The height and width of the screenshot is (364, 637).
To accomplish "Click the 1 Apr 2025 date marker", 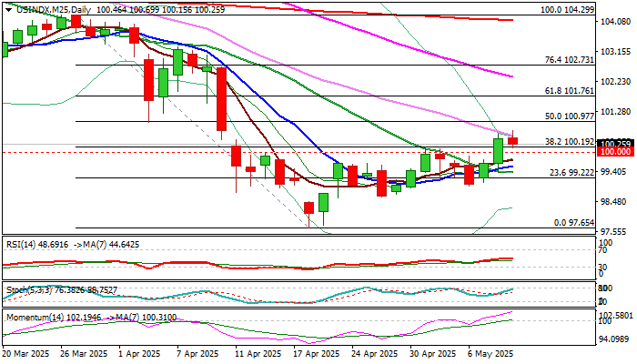I will (139, 354).
